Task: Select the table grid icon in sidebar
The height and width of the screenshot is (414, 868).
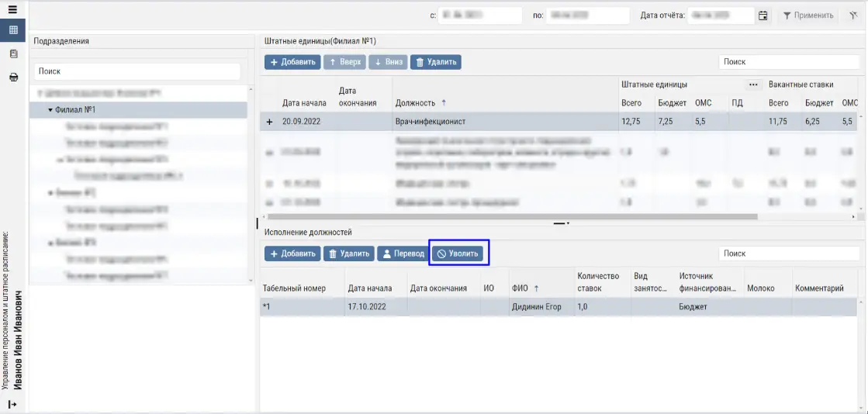Action: pos(12,30)
